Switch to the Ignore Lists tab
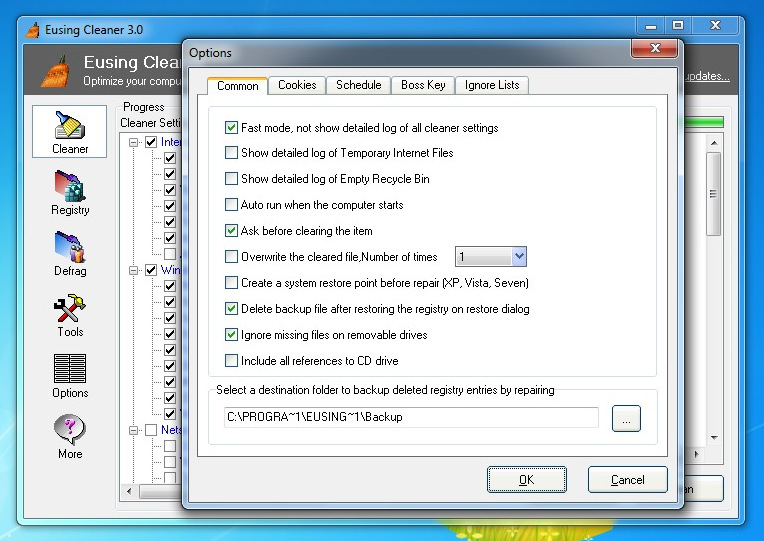Screen dimensions: 764x541 [x=492, y=85]
